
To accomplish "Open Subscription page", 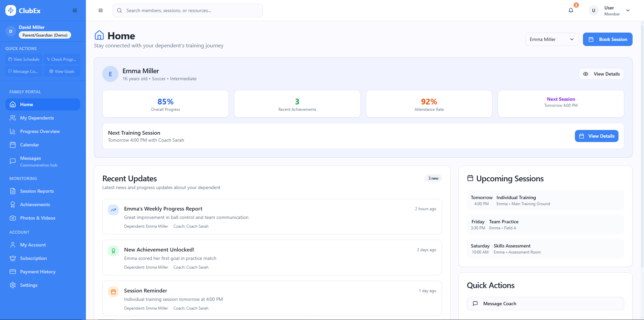I will [x=43, y=258].
